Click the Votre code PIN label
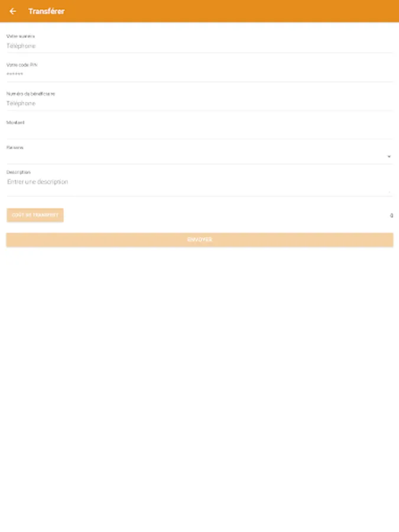 pyautogui.click(x=22, y=65)
